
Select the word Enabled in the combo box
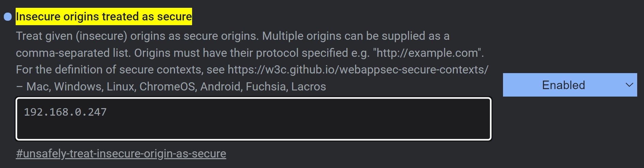(x=563, y=85)
